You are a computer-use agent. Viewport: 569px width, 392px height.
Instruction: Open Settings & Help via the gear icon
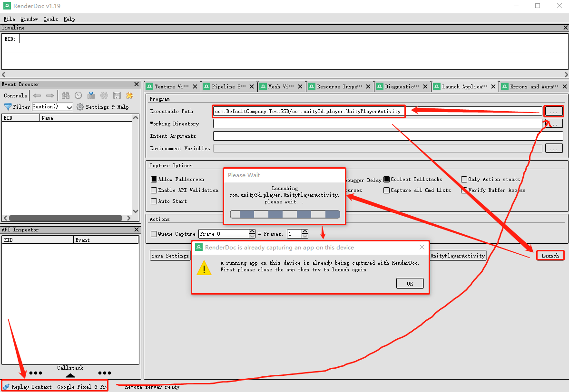[x=80, y=106]
